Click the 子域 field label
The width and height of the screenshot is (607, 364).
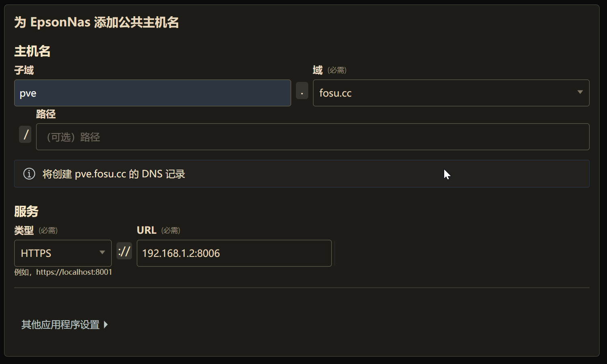[x=24, y=70]
